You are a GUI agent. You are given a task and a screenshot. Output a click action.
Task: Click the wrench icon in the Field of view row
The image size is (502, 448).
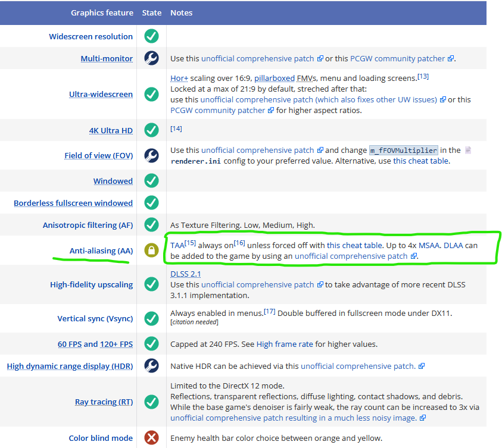point(151,155)
